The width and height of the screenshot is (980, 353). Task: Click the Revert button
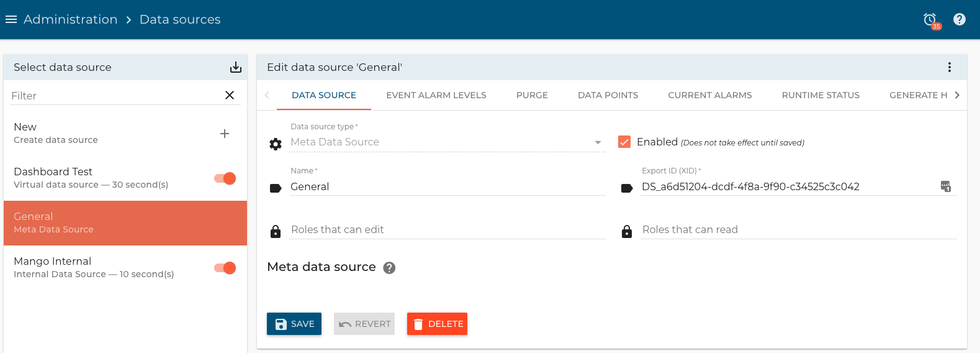pos(364,324)
